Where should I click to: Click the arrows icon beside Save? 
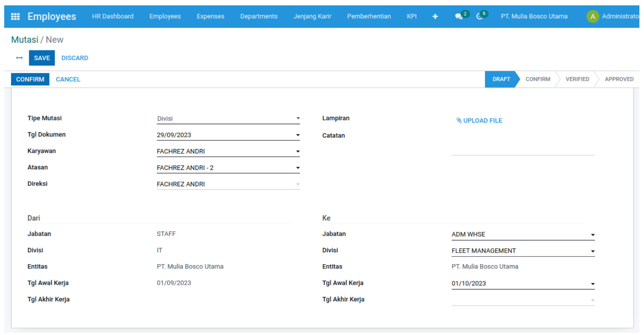pos(19,58)
